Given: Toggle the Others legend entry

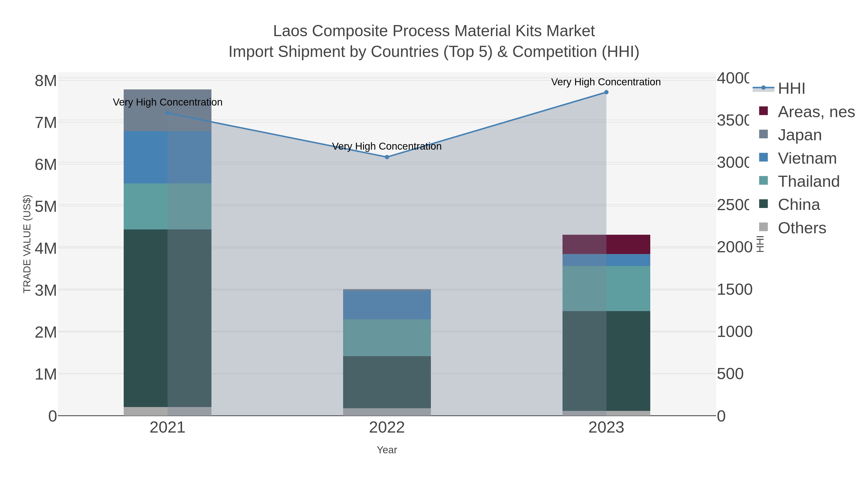Looking at the screenshot, I should tap(792, 228).
